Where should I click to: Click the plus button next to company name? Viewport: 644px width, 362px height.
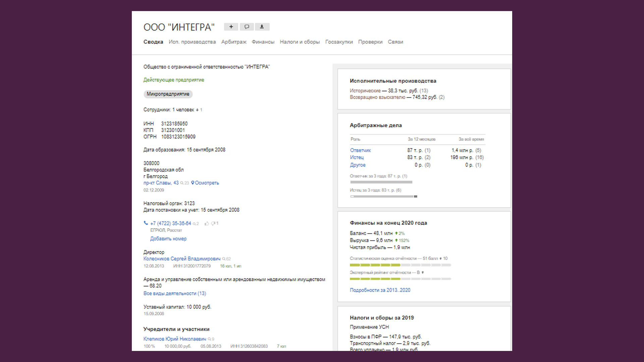coord(231,27)
